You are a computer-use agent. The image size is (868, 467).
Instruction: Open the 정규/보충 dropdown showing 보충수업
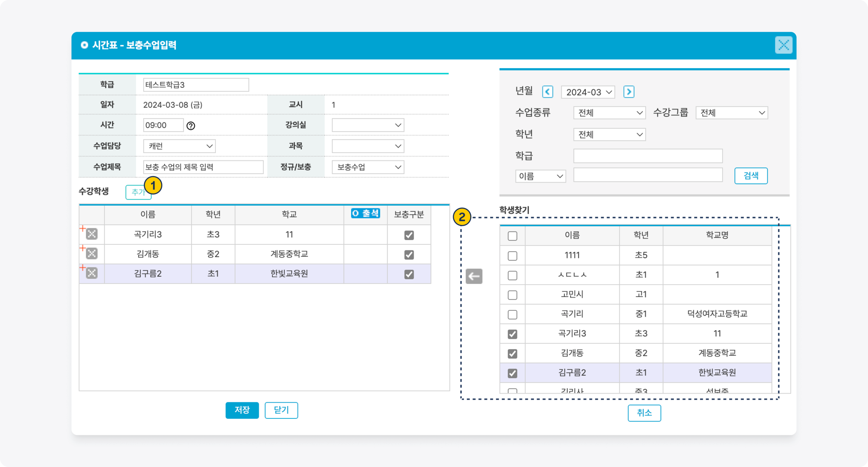tap(368, 167)
